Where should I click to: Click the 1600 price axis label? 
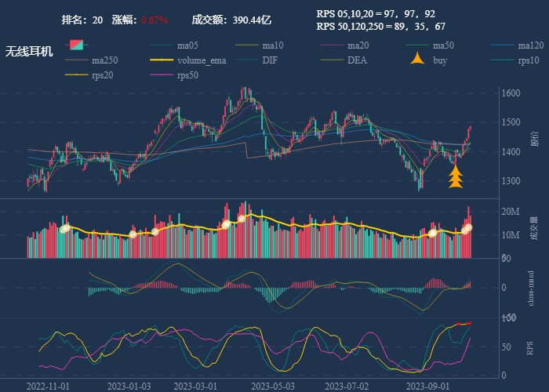tap(511, 93)
